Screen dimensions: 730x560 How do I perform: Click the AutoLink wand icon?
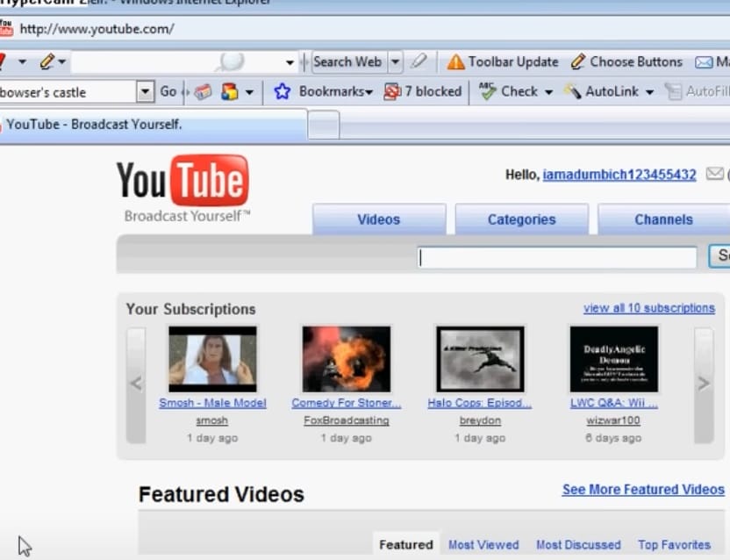click(573, 92)
